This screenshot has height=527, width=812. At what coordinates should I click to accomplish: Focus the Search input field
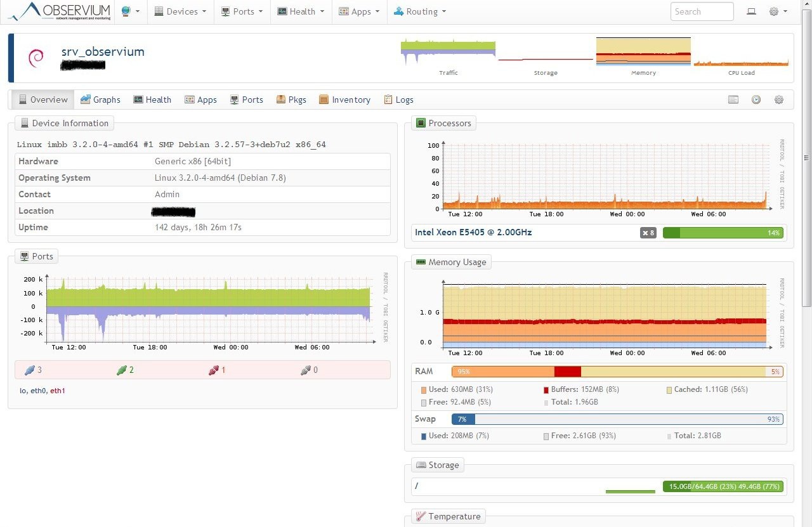point(702,11)
